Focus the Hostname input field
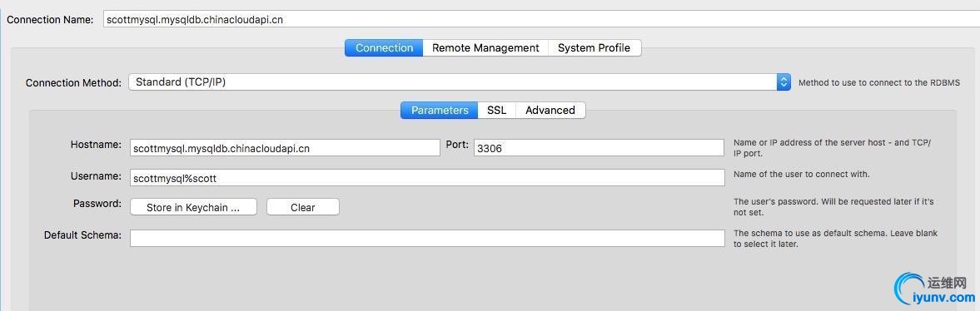 click(285, 148)
